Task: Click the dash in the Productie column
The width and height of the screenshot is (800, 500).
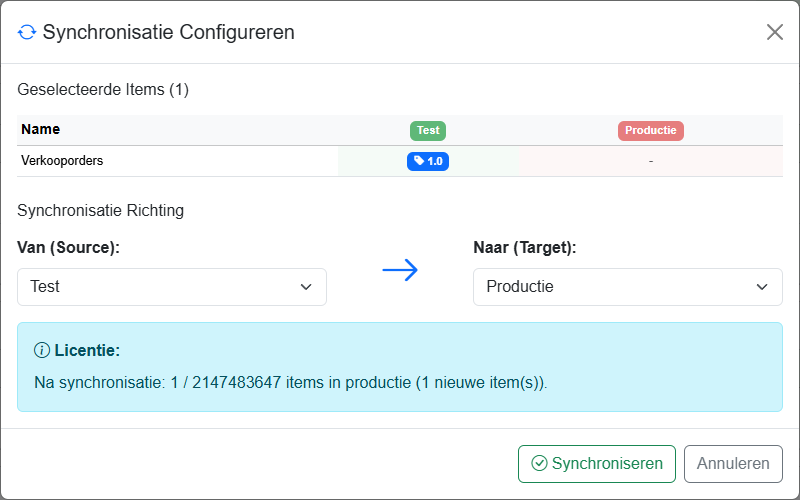Action: click(651, 161)
